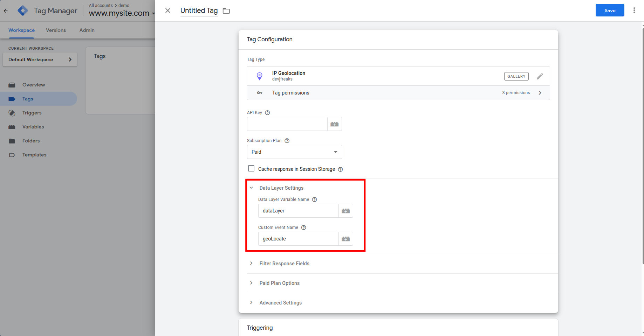
Task: Open help for Subscription Plan
Action: [287, 141]
